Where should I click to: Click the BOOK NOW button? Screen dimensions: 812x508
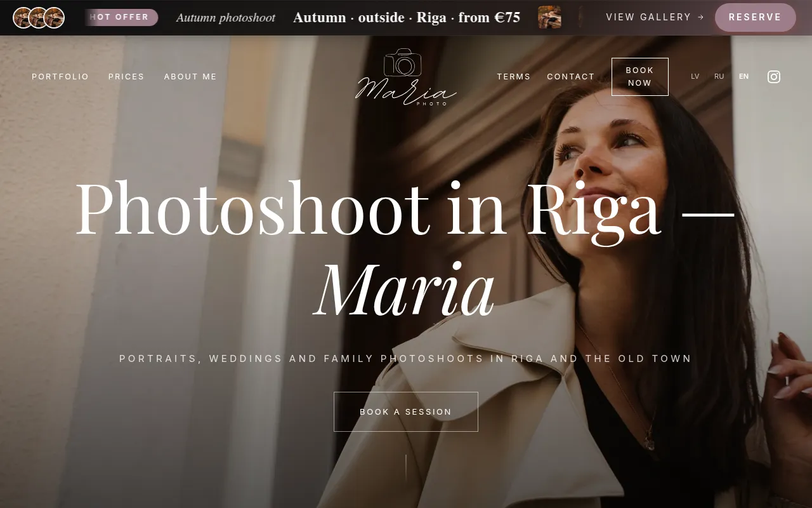tap(639, 77)
